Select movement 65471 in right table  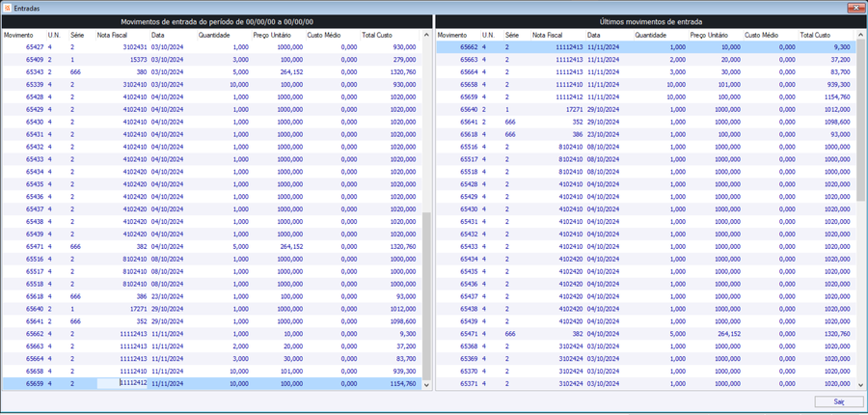tap(646, 334)
